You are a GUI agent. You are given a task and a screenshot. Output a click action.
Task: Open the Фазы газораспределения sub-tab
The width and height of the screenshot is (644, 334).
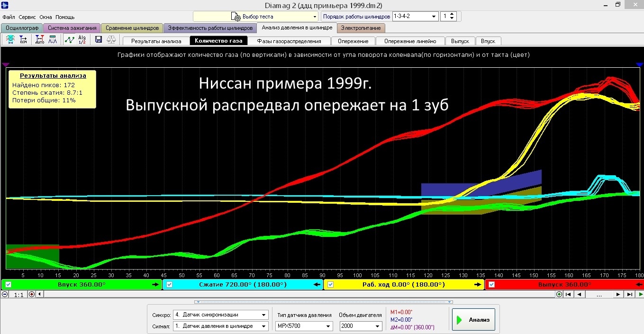(x=289, y=41)
